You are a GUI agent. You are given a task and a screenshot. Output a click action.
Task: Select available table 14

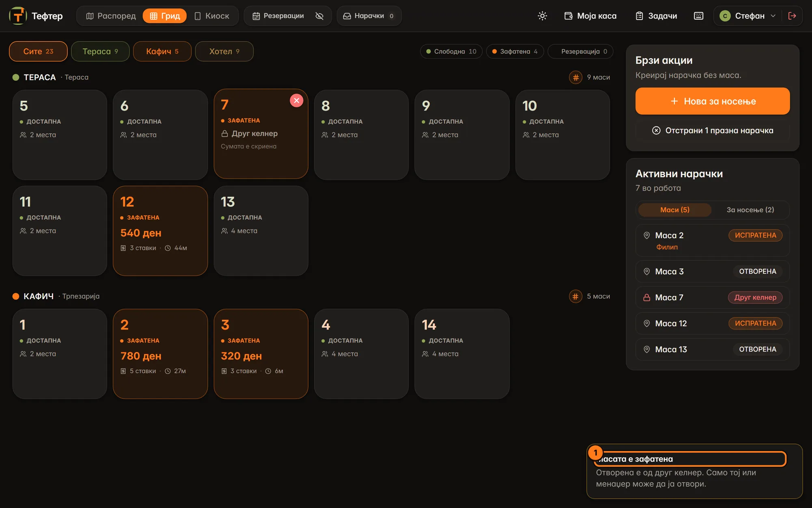462,354
